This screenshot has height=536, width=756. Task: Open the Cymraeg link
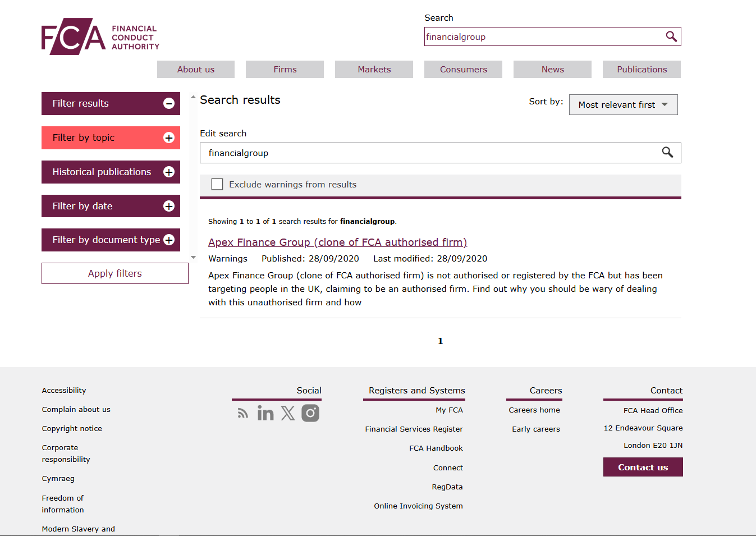pos(58,478)
